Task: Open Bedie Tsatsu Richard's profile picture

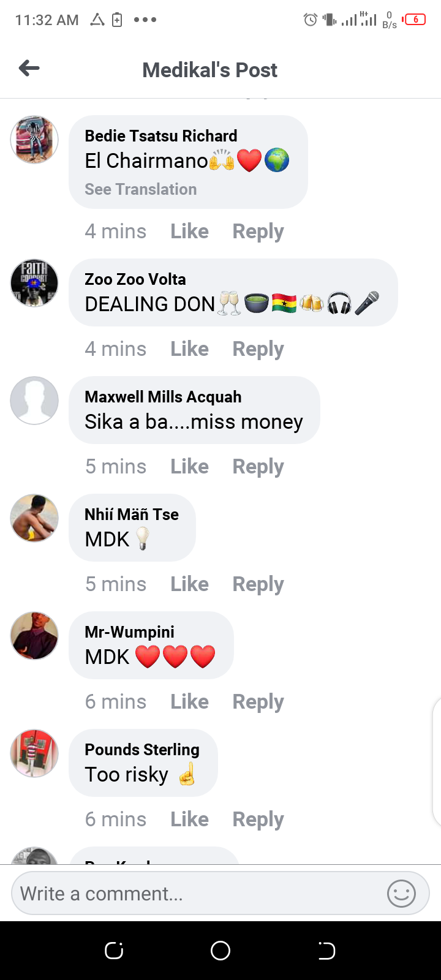Action: (34, 140)
